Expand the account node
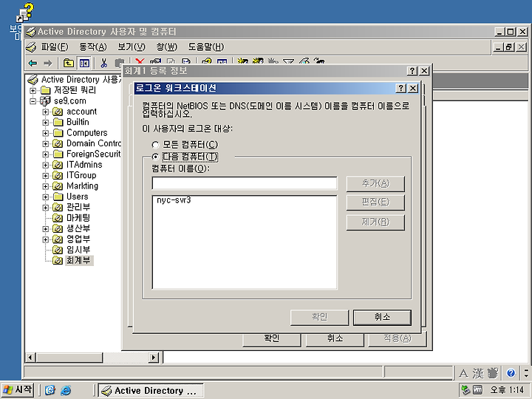 (46, 112)
